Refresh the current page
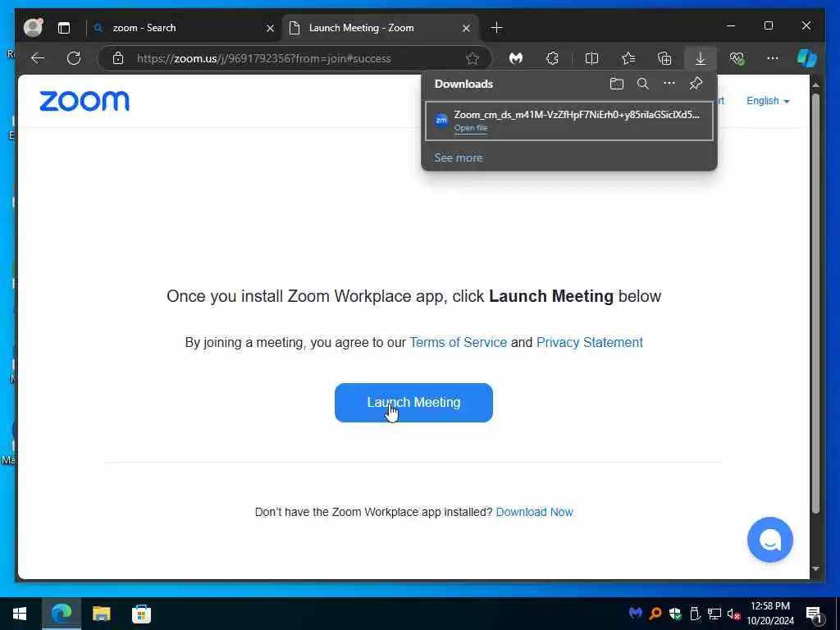 coord(74,58)
